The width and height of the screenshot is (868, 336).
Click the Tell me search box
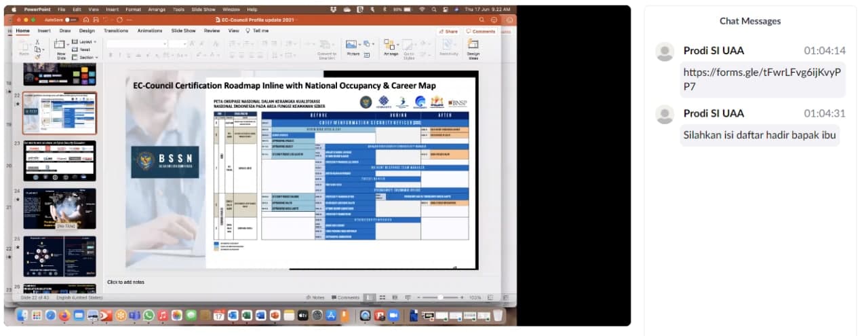tap(257, 31)
